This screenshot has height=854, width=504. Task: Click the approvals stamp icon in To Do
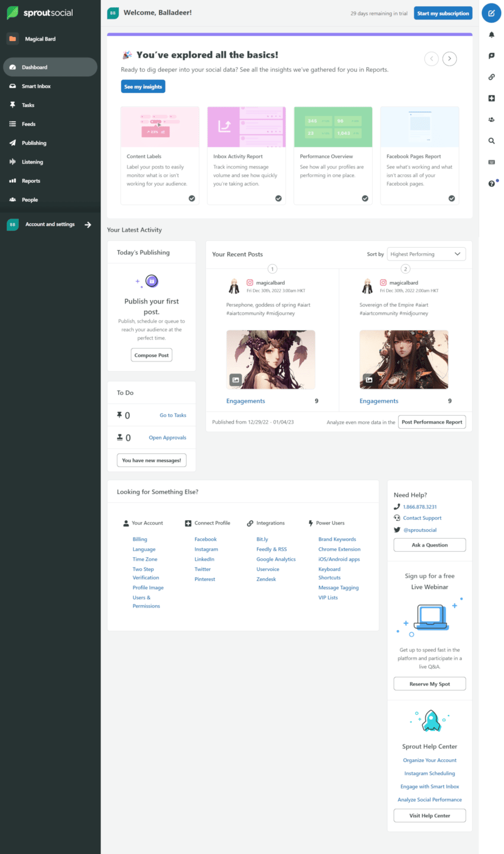pyautogui.click(x=119, y=437)
